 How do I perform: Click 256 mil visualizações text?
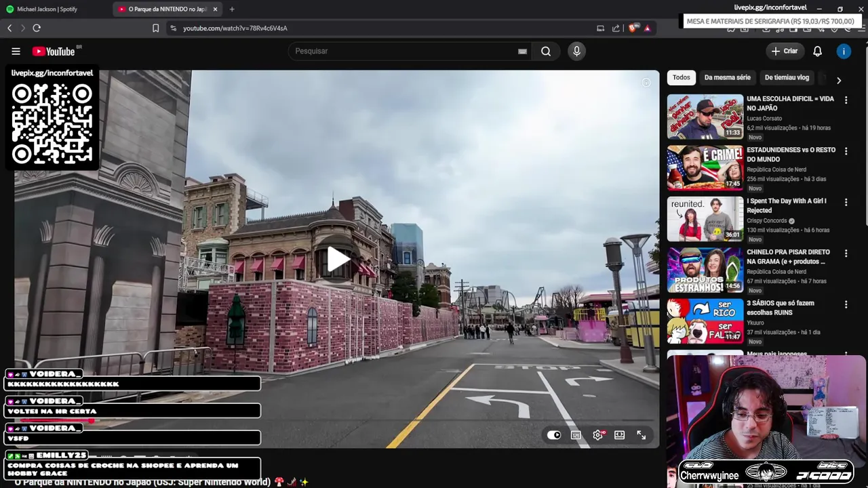773,179
